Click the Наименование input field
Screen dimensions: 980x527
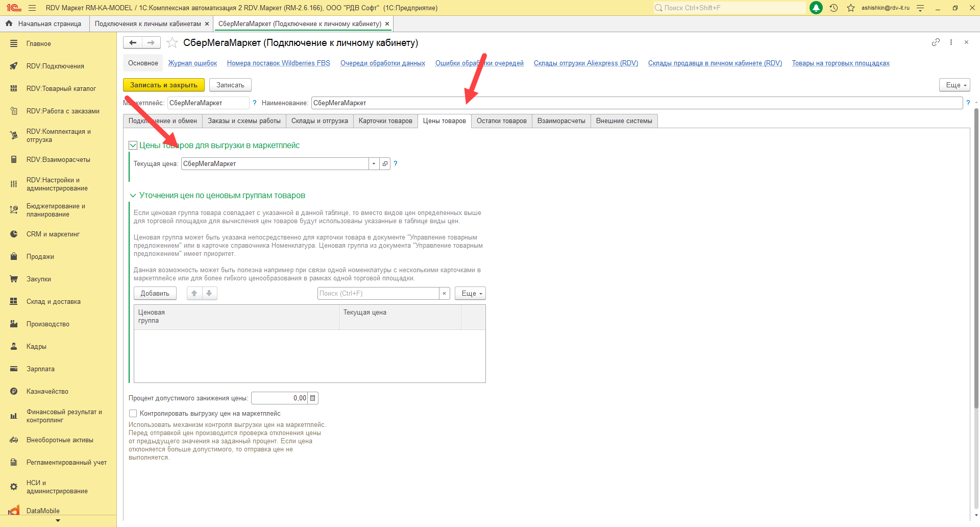[x=637, y=103]
